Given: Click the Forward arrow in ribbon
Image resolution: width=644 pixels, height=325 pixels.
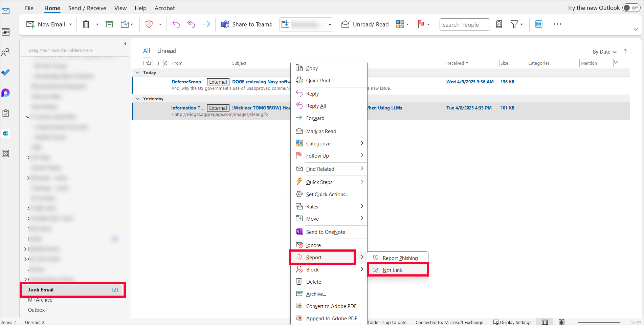Looking at the screenshot, I should coord(206,24).
